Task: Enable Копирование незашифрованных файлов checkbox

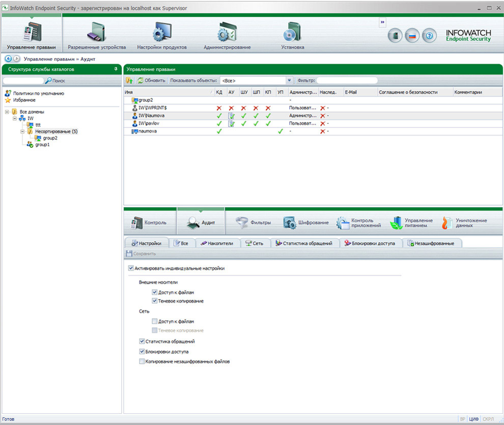Action: (142, 361)
